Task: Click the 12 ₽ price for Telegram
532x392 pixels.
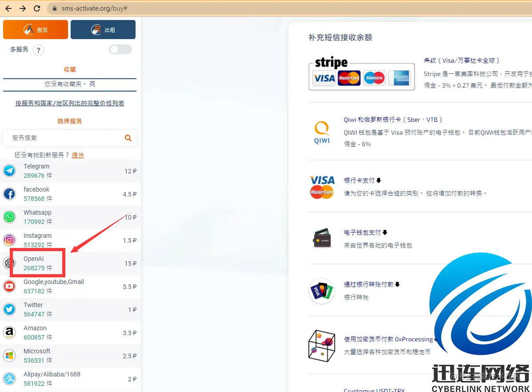Action: pos(130,171)
